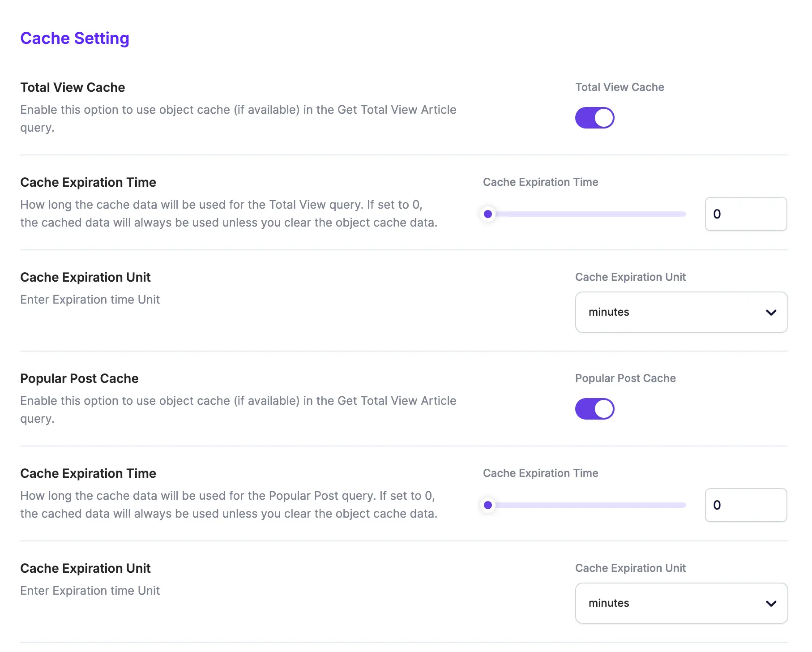Click the gray Total View Cache label above the toggle
Viewport: 812px width, 652px height.
tap(620, 87)
